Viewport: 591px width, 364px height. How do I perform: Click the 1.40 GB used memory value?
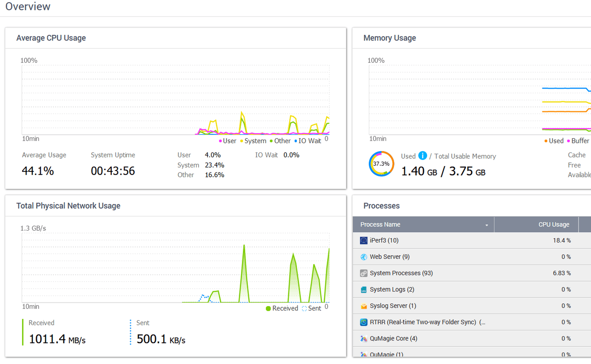point(419,172)
